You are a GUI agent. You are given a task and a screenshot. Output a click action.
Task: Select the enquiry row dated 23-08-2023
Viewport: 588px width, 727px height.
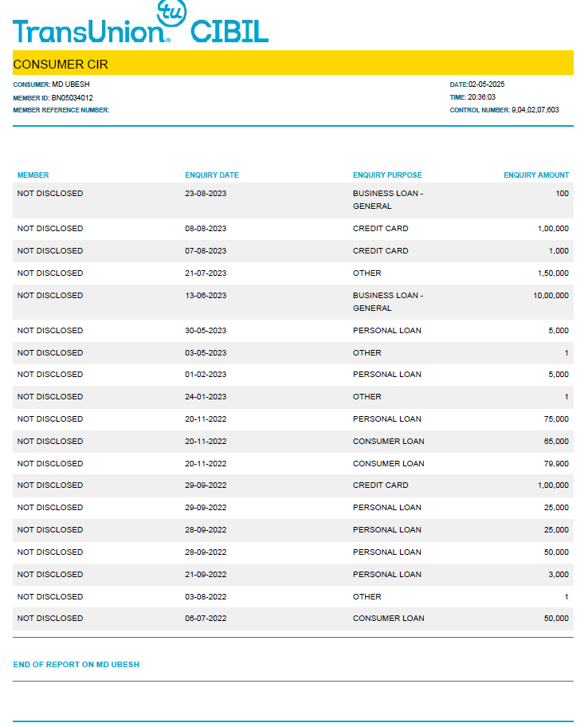coord(293,200)
